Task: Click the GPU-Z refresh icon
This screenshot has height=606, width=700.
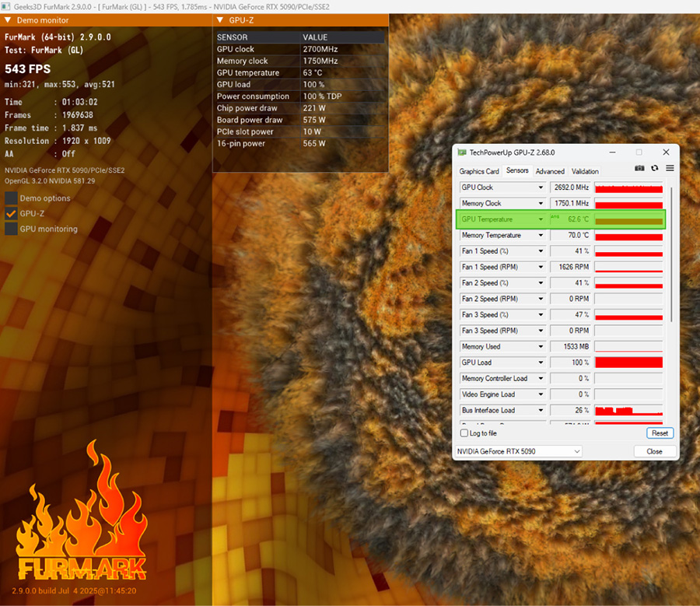Action: [x=655, y=168]
